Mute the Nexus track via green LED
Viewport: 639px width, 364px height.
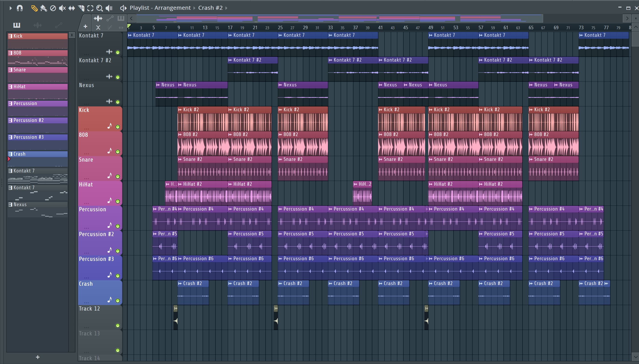[x=118, y=102]
